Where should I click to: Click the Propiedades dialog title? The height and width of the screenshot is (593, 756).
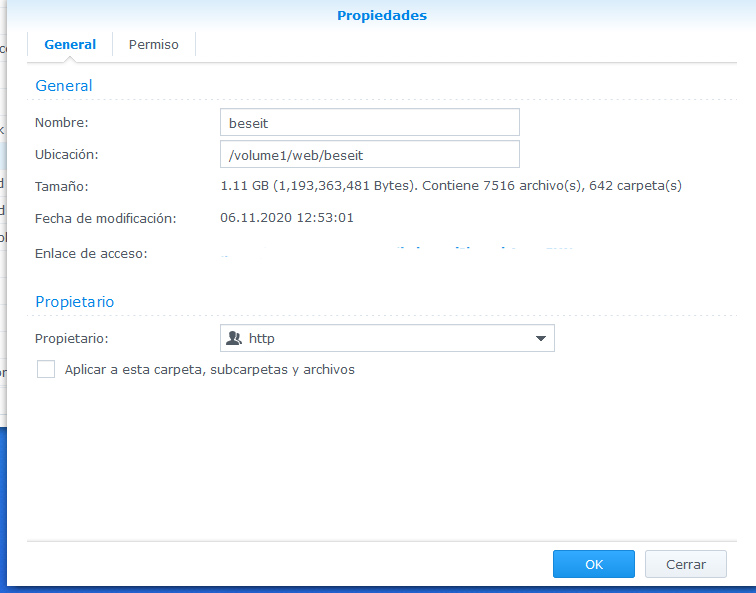381,15
